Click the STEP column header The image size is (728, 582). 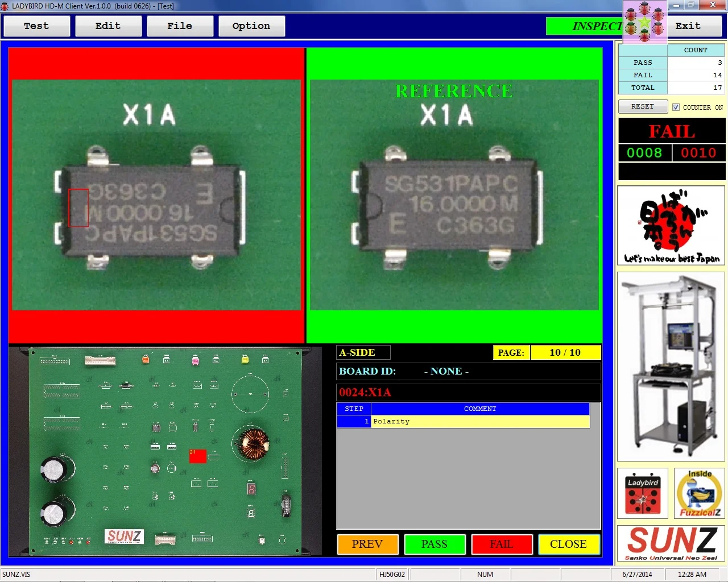tap(354, 409)
